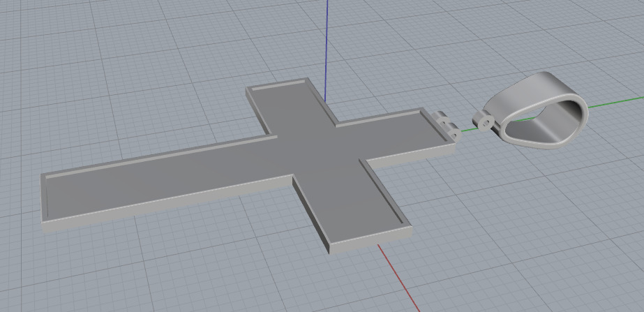Image resolution: width=644 pixels, height=312 pixels.
Task: Select the hinge knuckles attached to cross
Action: click(448, 126)
